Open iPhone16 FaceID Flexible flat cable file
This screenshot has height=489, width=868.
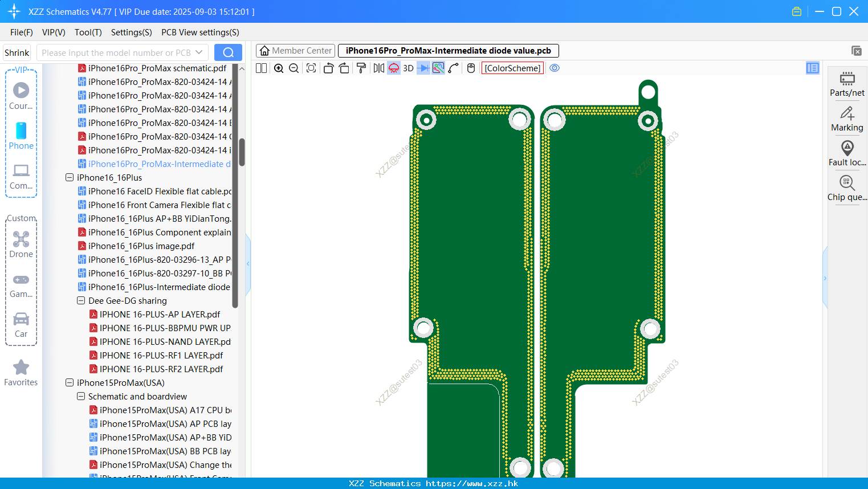(154, 191)
